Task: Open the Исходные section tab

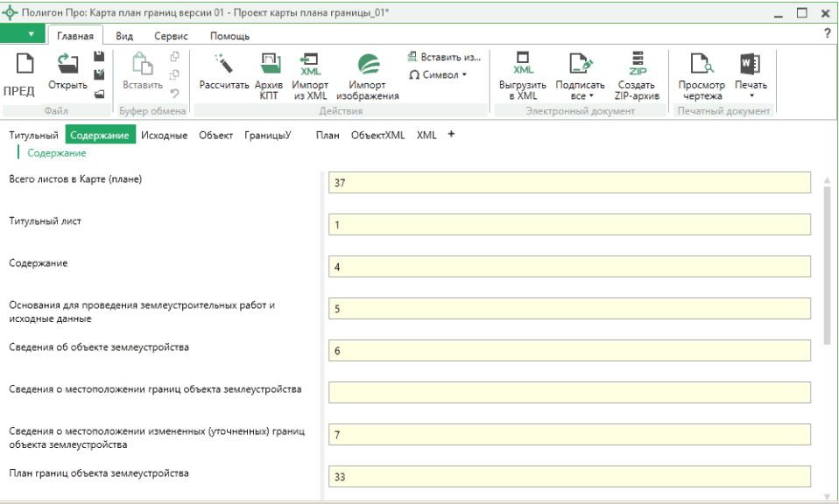Action: [x=165, y=135]
